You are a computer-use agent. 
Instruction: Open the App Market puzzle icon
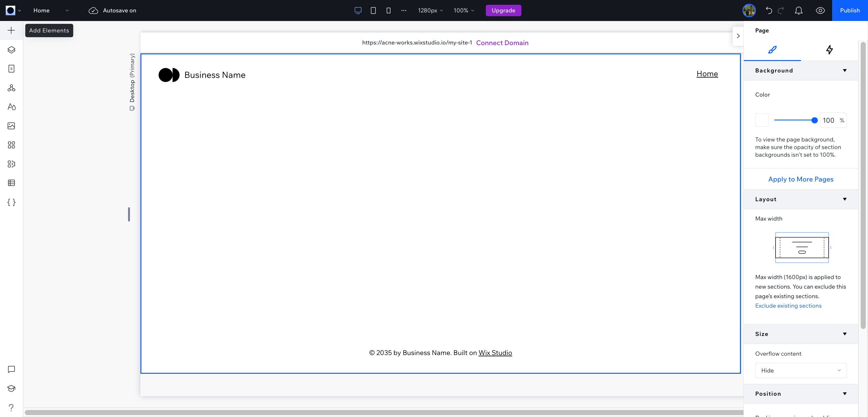(11, 164)
